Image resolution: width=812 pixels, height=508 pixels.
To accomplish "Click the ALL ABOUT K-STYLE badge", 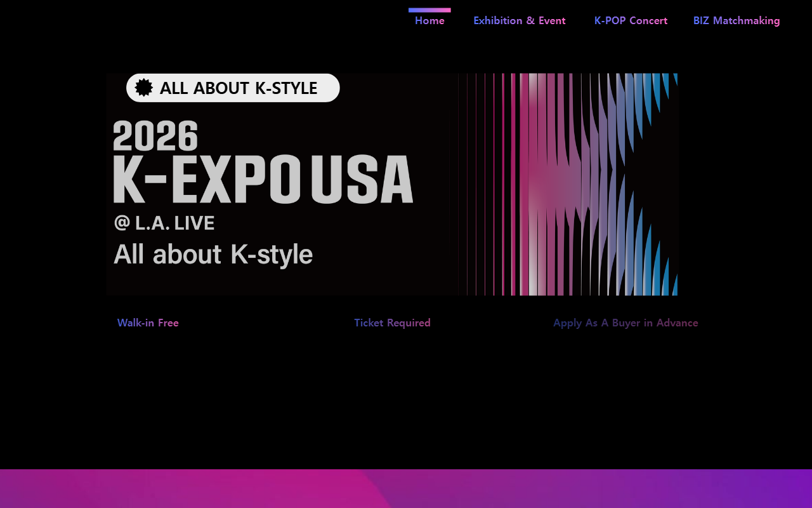I will (233, 88).
